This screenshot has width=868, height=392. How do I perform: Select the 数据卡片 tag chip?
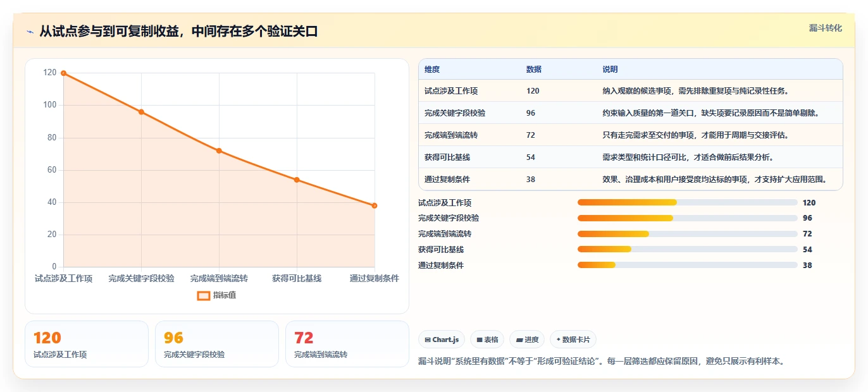(573, 340)
